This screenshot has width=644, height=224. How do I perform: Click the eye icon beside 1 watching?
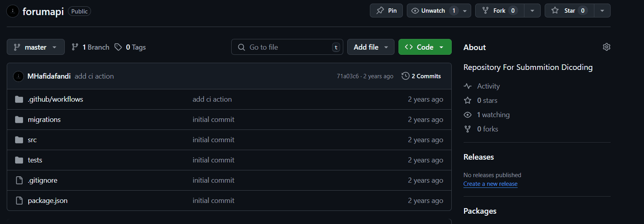click(468, 115)
